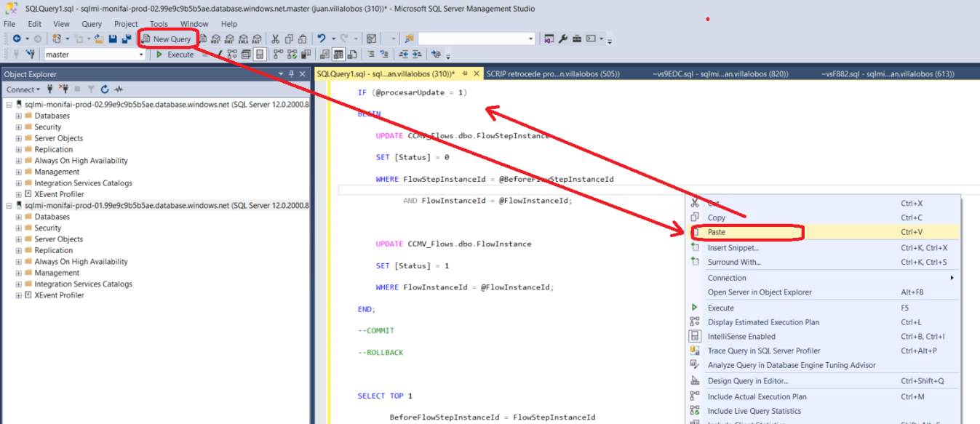Image resolution: width=980 pixels, height=424 pixels.
Task: Choose Insert Snippet in the context menu
Action: tap(824, 248)
